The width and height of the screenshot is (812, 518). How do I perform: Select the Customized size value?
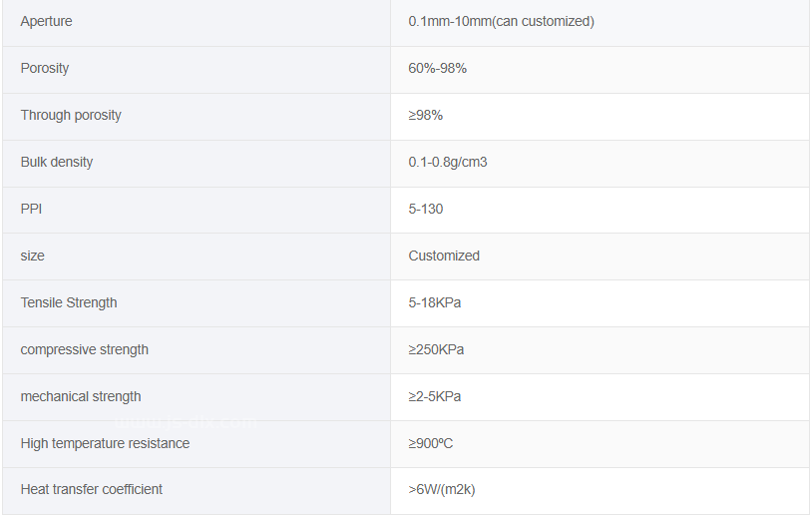coord(444,256)
